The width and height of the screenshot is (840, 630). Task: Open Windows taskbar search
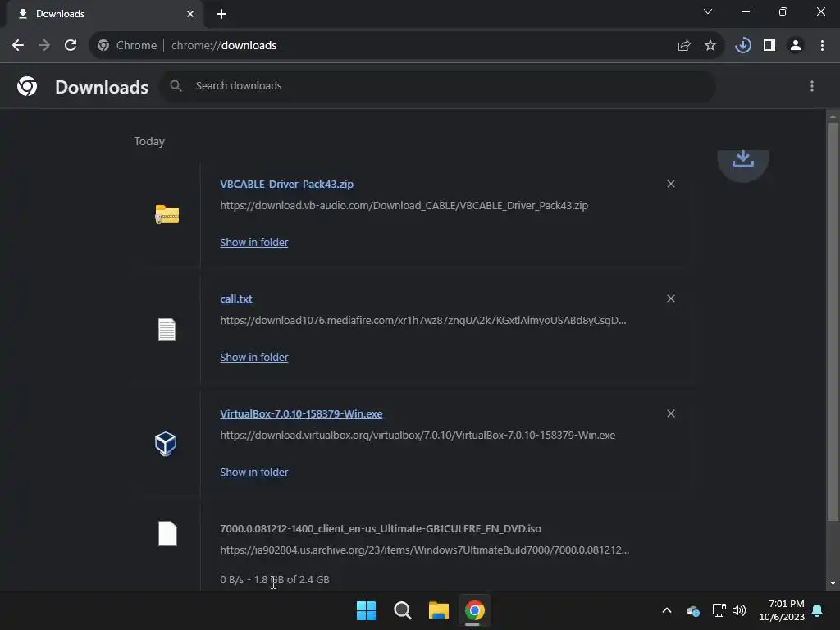[402, 610]
